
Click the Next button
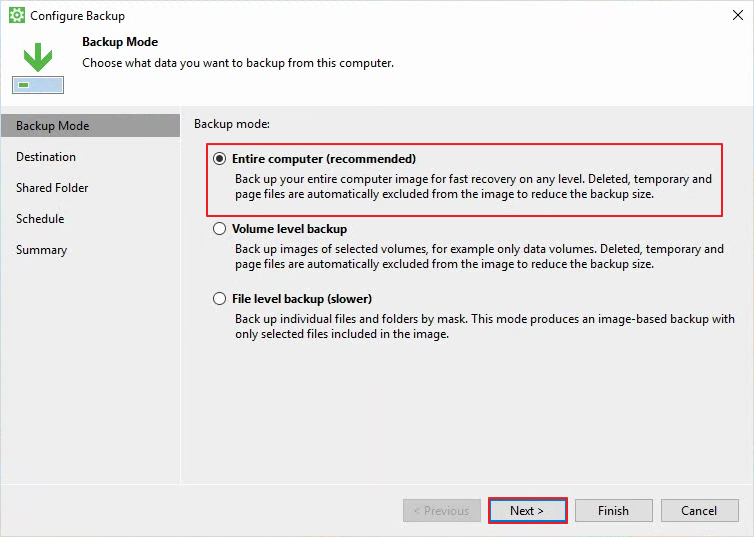[x=528, y=511]
